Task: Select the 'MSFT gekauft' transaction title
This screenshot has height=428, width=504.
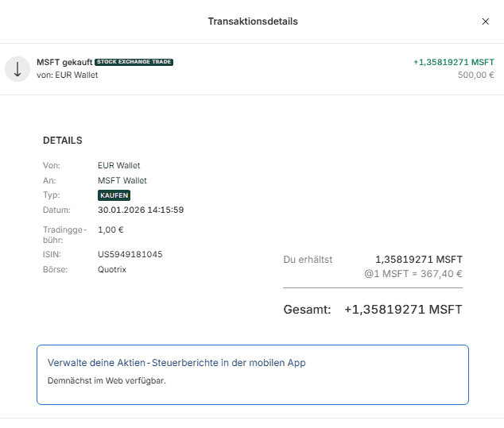Action: (64, 63)
